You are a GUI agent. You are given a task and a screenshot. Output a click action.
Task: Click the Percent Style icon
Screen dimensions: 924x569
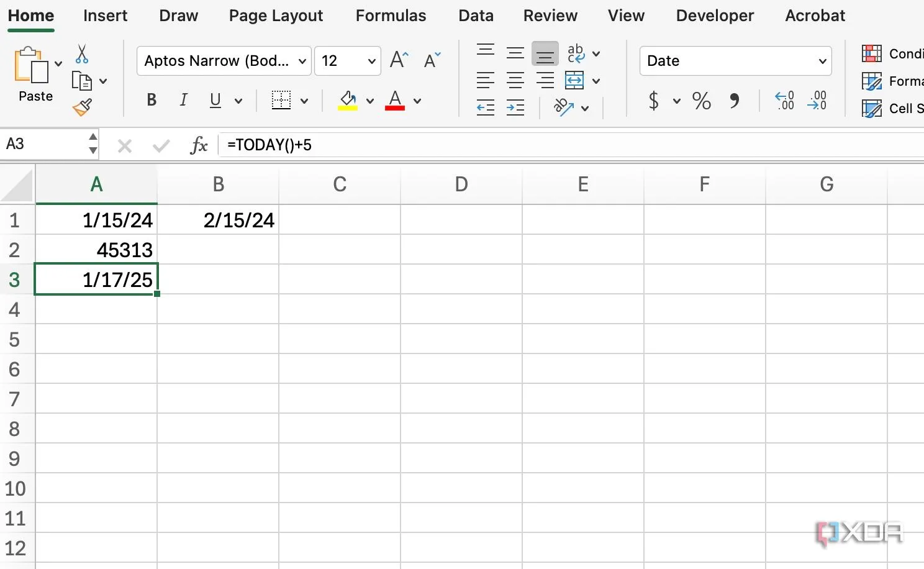[x=701, y=101]
